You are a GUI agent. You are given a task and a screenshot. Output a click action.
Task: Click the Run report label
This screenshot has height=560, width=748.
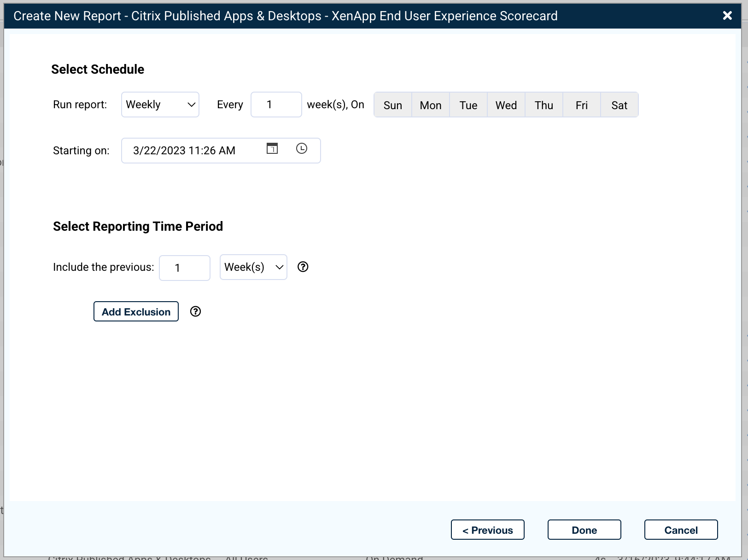click(x=80, y=105)
